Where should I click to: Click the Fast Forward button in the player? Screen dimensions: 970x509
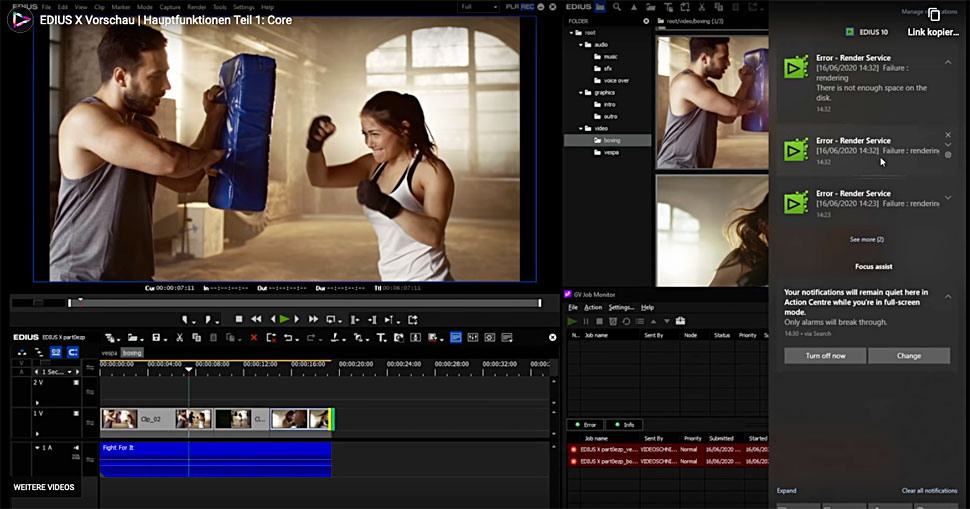click(x=313, y=319)
